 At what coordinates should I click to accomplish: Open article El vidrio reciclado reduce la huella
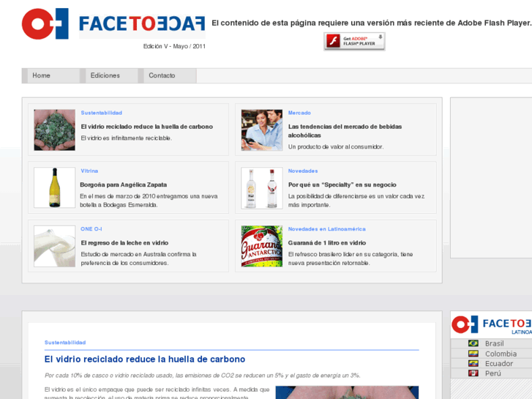[x=147, y=127]
